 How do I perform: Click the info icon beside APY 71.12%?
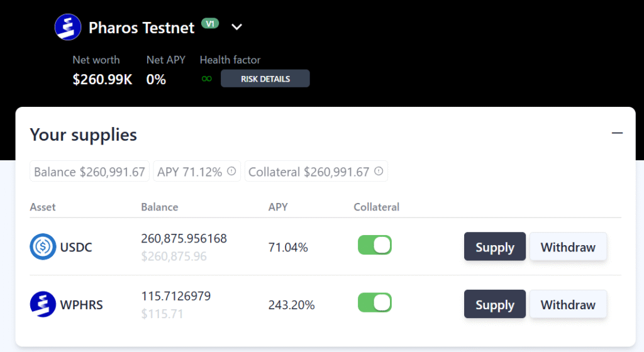point(231,172)
